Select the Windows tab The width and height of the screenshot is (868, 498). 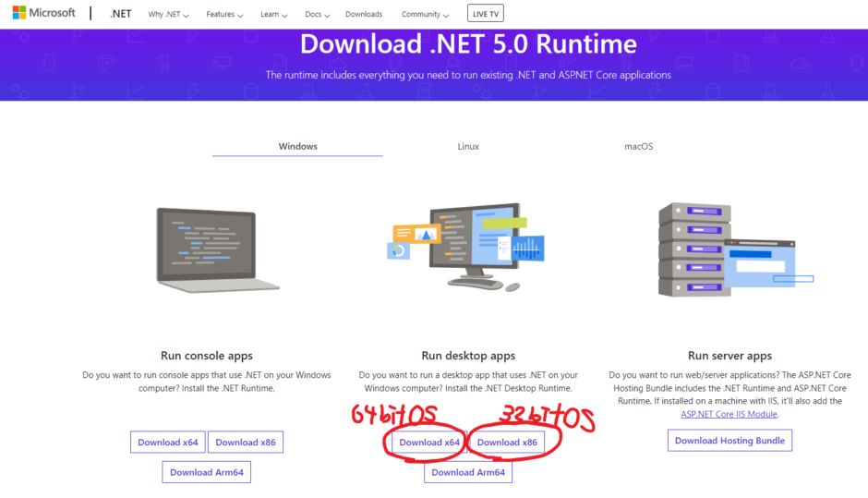(297, 146)
